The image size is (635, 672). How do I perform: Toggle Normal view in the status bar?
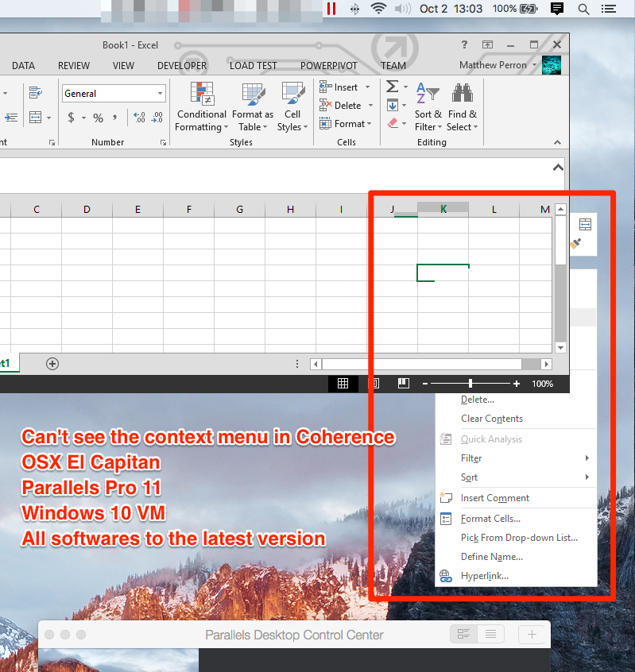(343, 384)
